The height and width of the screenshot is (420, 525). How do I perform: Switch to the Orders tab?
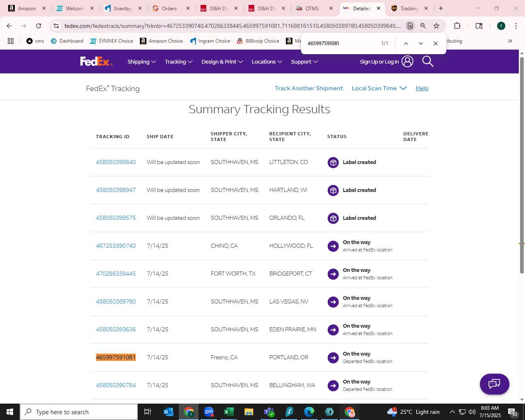click(171, 8)
